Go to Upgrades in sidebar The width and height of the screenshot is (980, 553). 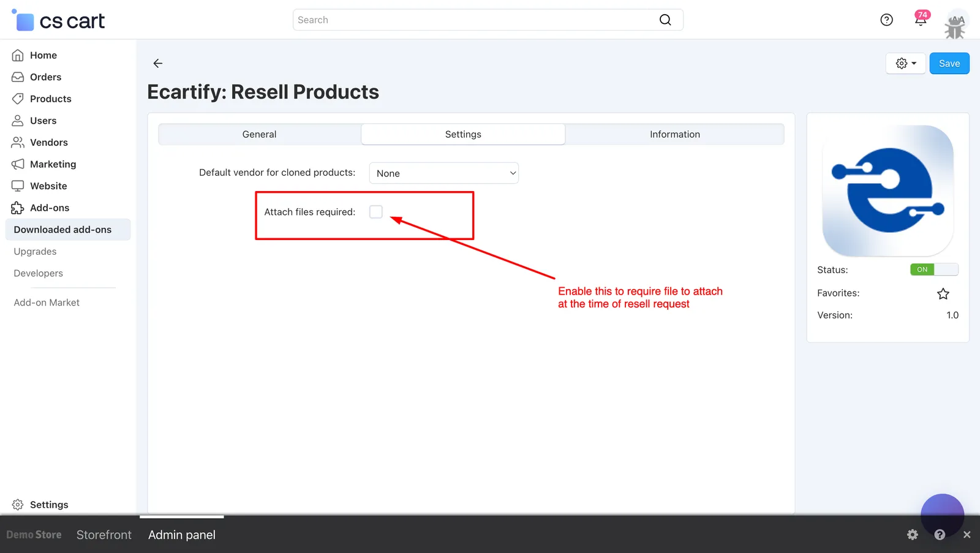tap(35, 252)
